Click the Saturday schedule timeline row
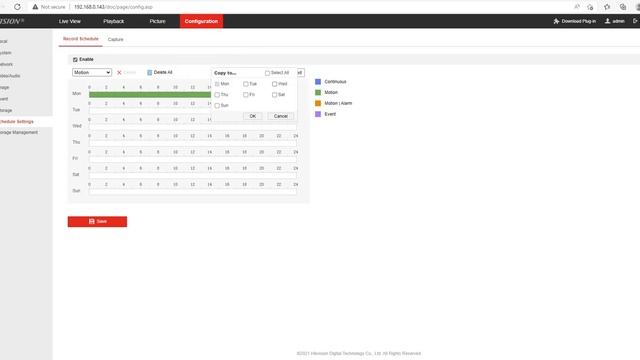Viewport: 640px width, 360px height. click(x=193, y=176)
